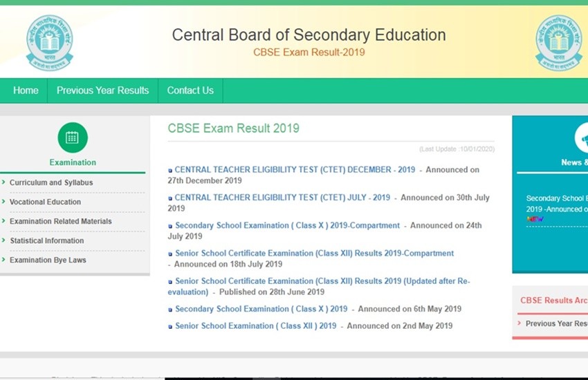This screenshot has width=588, height=380.
Task: Click the CBSE logo on the left
Action: pos(49,43)
